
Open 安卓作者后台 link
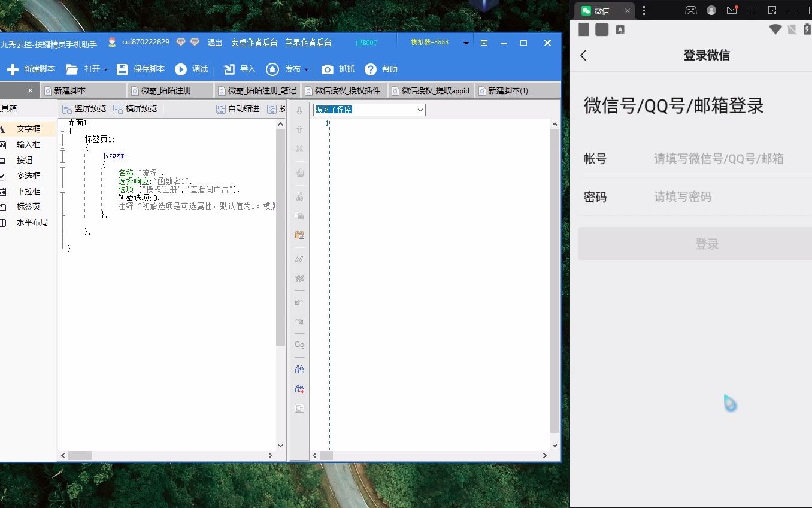[x=254, y=43]
